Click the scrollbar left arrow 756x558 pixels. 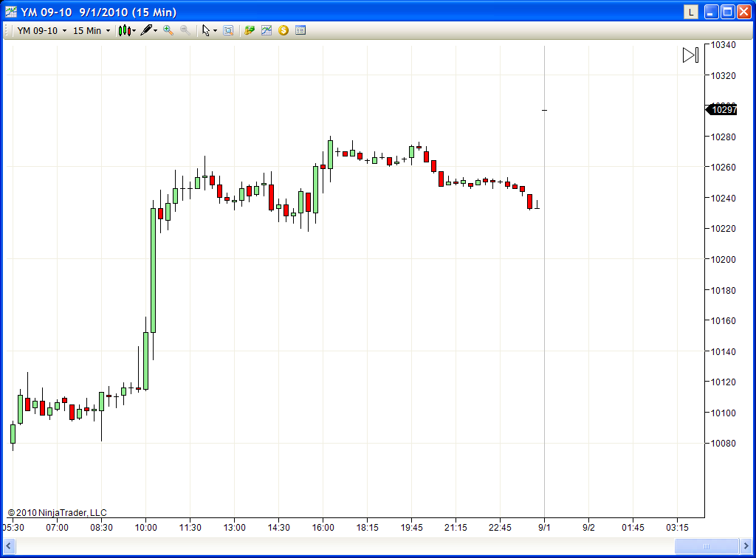click(9, 546)
